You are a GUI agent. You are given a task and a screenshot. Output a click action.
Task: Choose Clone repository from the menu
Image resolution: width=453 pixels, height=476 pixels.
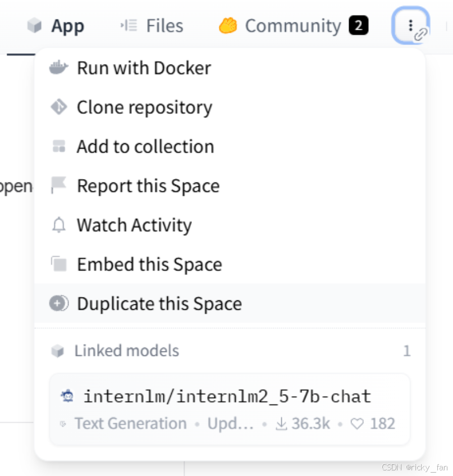click(x=230, y=107)
